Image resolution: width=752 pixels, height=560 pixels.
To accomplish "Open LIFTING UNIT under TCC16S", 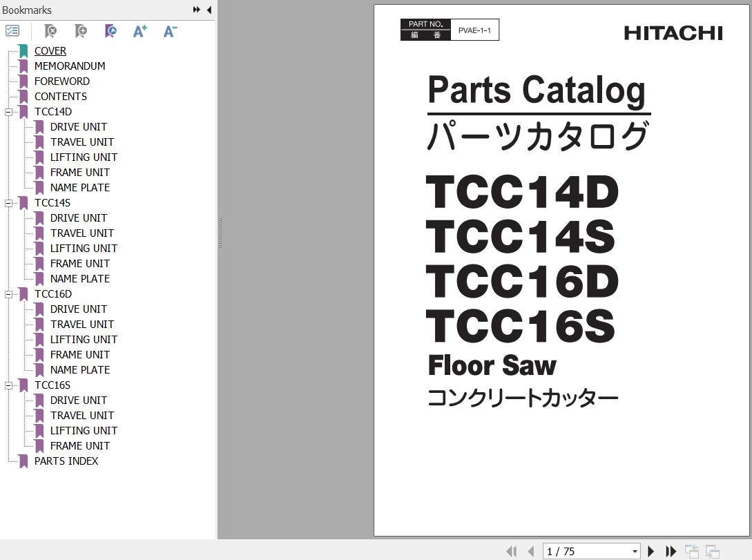I will pos(84,431).
